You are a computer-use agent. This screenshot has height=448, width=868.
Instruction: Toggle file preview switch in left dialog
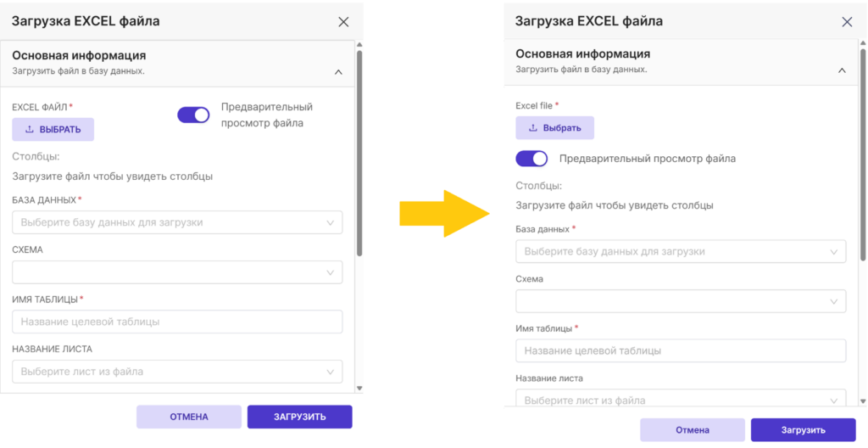tap(193, 115)
